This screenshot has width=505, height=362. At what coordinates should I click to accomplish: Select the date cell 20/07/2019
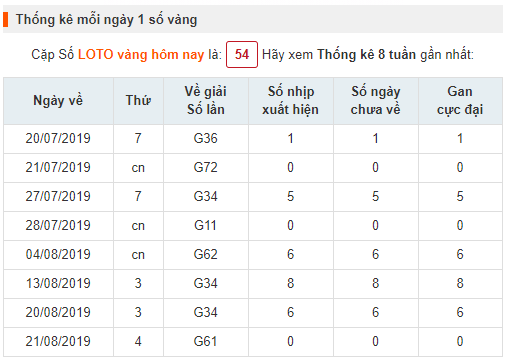point(58,138)
